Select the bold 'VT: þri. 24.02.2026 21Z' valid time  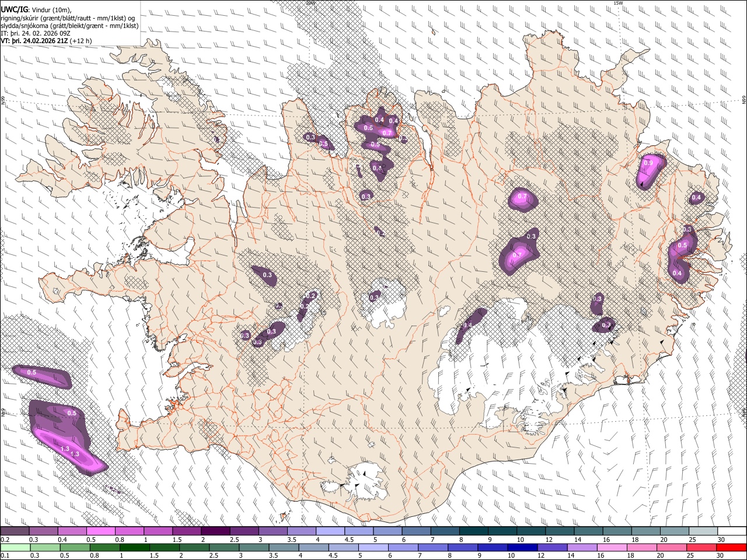point(34,41)
